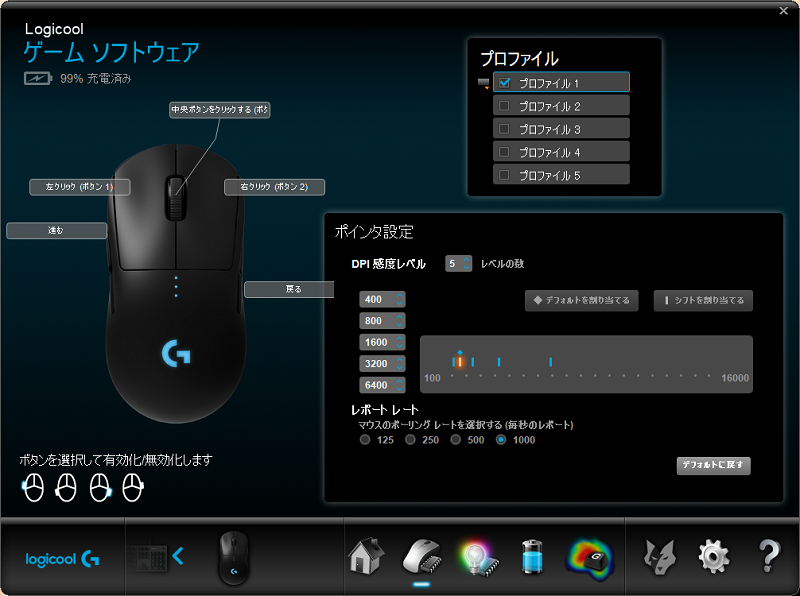Close the Logicool Gaming Software window
Viewport: 800px width, 596px height.
click(x=784, y=11)
